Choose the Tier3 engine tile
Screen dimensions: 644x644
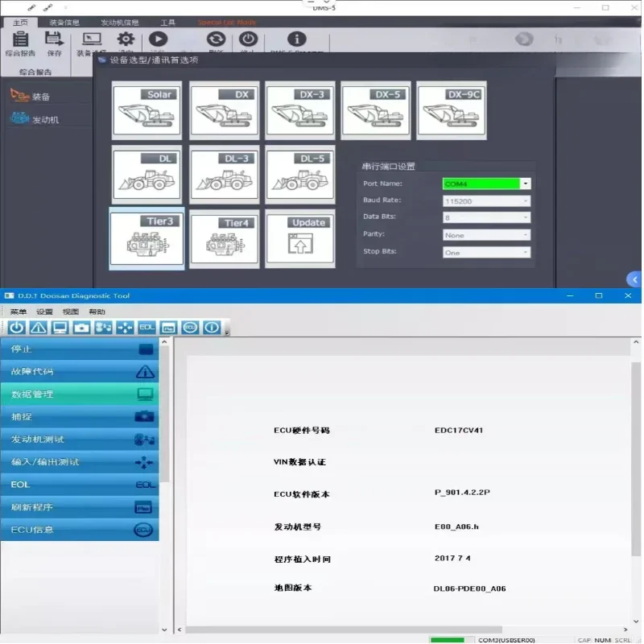pyautogui.click(x=147, y=238)
